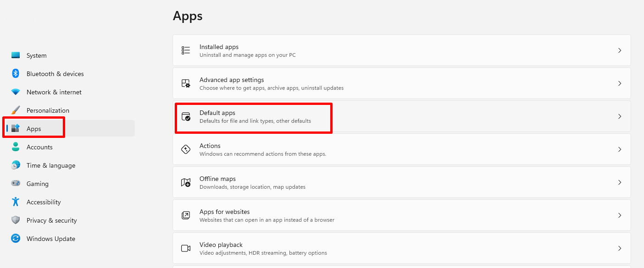
Task: Click the Actions diamond icon
Action: tap(186, 149)
